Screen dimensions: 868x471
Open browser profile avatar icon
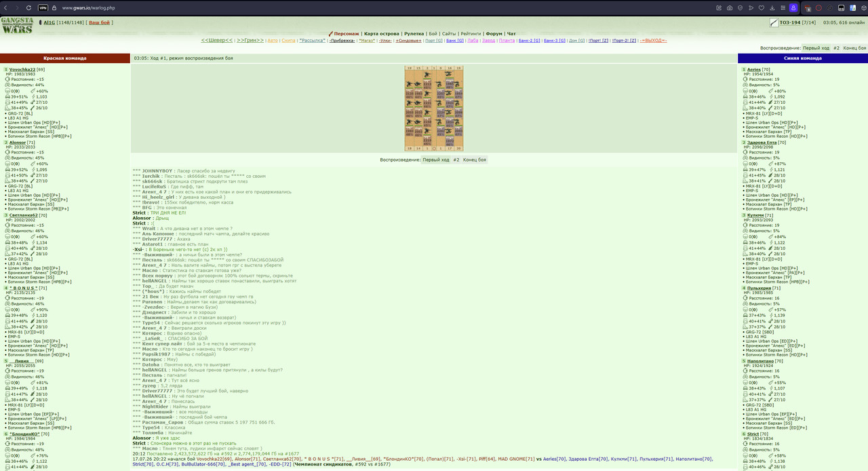[793, 7]
